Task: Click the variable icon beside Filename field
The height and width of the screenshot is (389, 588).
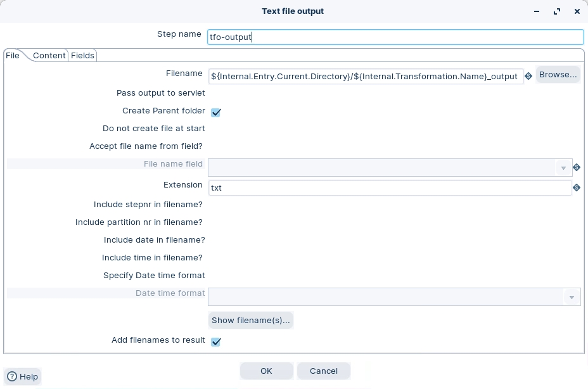Action: click(x=528, y=76)
